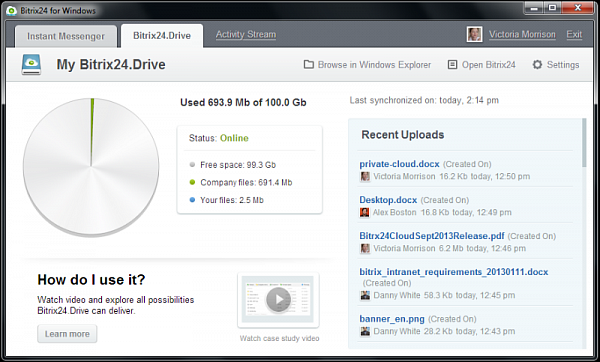Click the 'Last synchronized on' text
The image size is (600, 362).
tap(424, 100)
